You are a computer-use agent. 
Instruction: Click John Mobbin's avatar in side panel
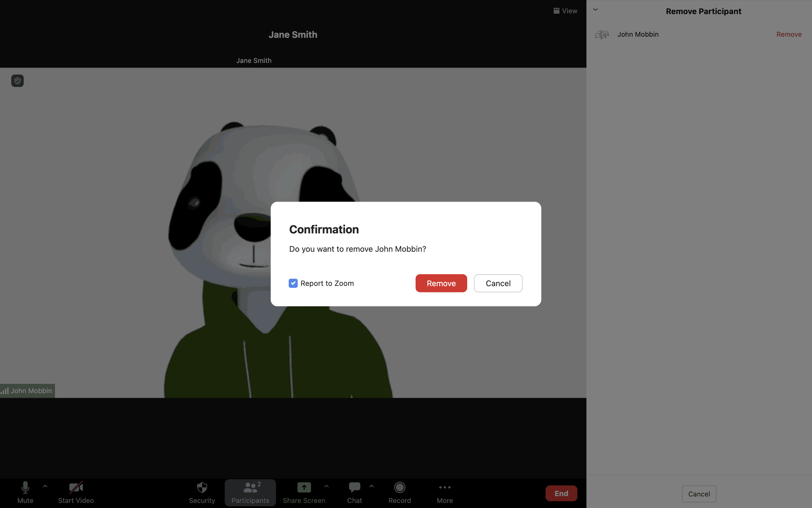(x=602, y=34)
